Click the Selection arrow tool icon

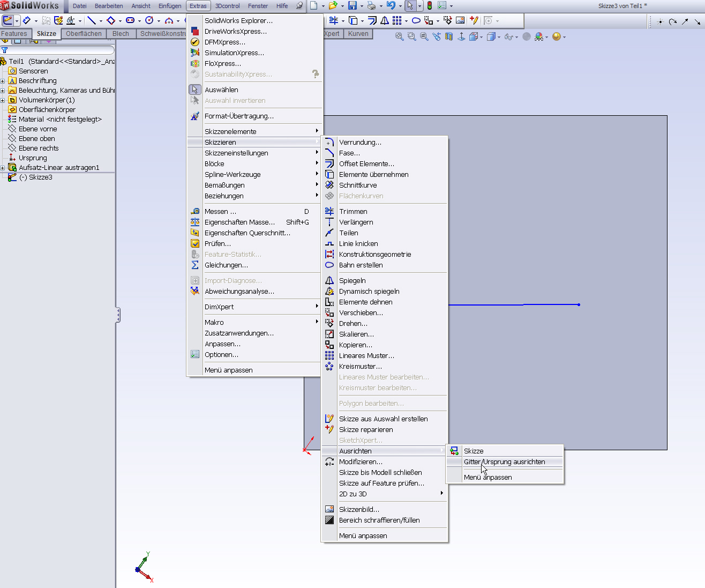(x=410, y=6)
